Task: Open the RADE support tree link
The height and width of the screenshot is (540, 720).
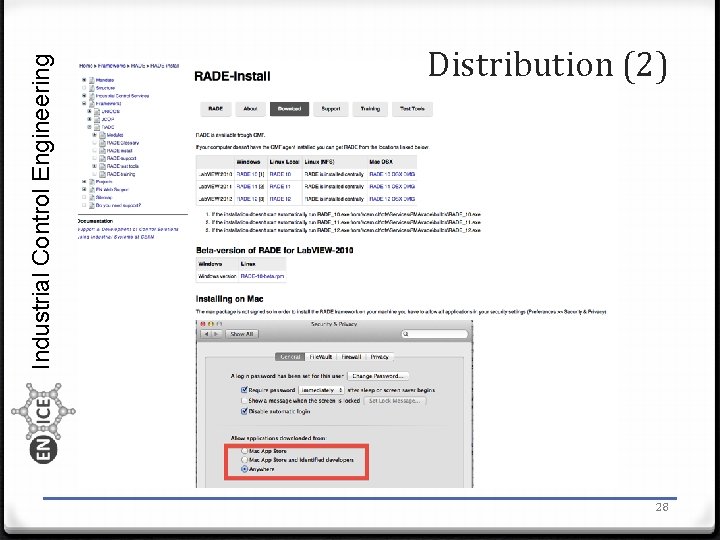Action: click(121, 158)
